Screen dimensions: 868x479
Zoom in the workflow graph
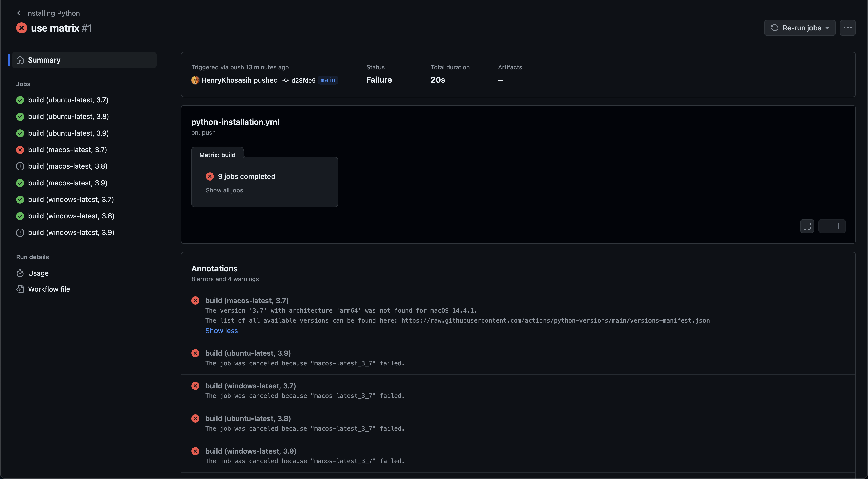pyautogui.click(x=839, y=226)
